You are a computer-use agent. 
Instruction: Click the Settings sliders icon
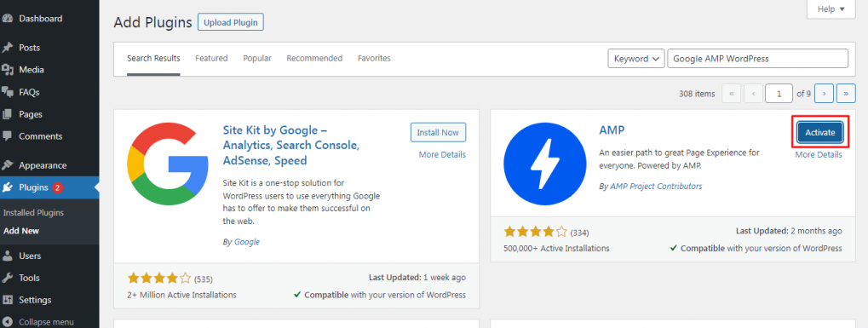(x=7, y=300)
